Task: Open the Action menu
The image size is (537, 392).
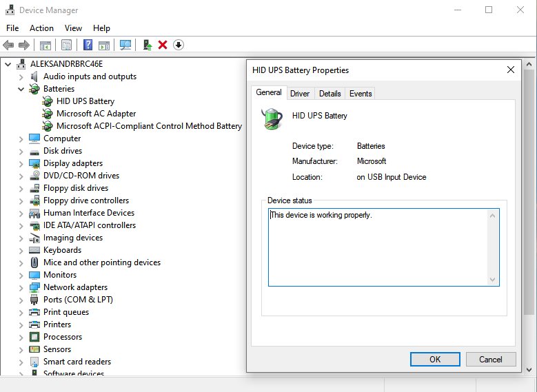Action: click(x=41, y=28)
